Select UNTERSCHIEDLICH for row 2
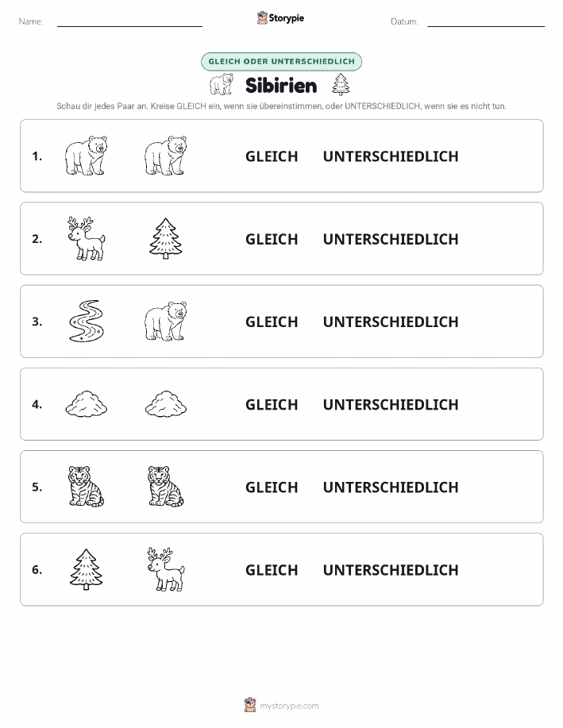 tap(391, 239)
